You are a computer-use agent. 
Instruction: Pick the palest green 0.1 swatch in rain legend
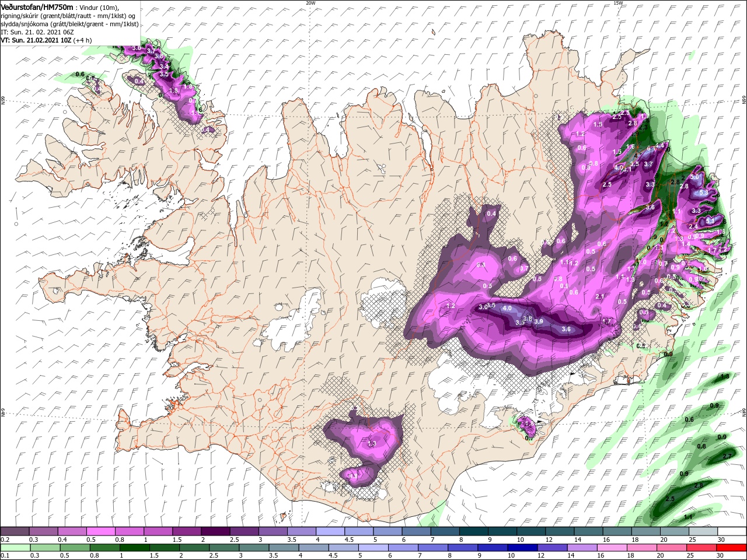pyautogui.click(x=15, y=548)
